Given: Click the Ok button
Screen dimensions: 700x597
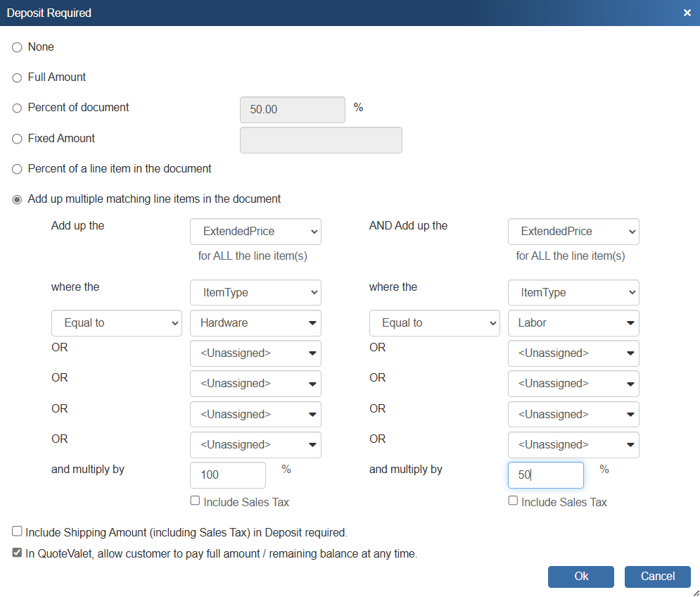Looking at the screenshot, I should click(x=581, y=577).
